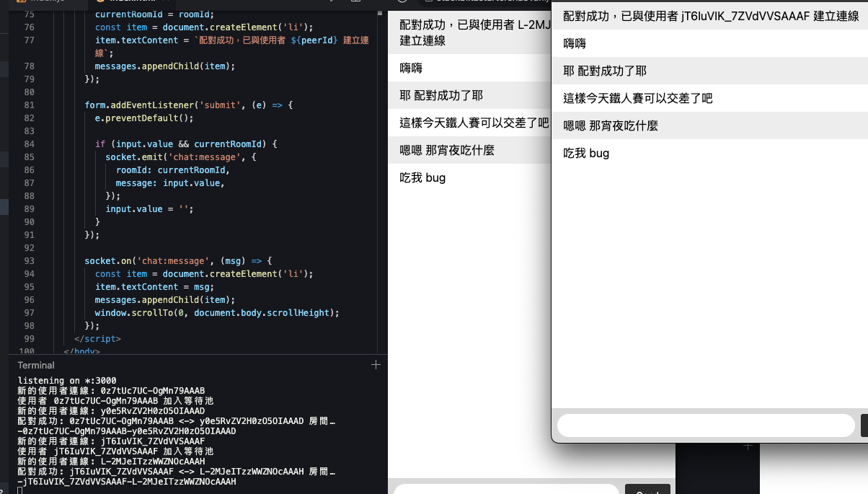Click line number 93 in the gutter

[x=29, y=261]
